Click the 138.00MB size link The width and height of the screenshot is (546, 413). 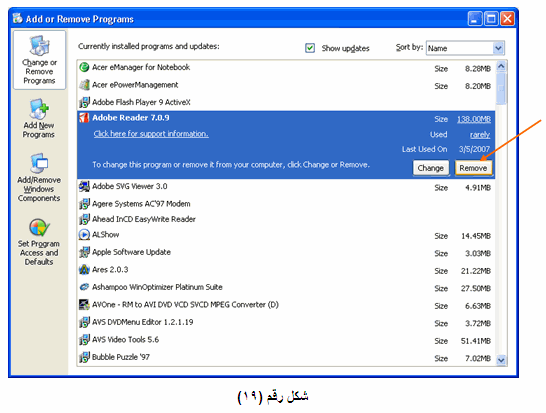(x=474, y=119)
